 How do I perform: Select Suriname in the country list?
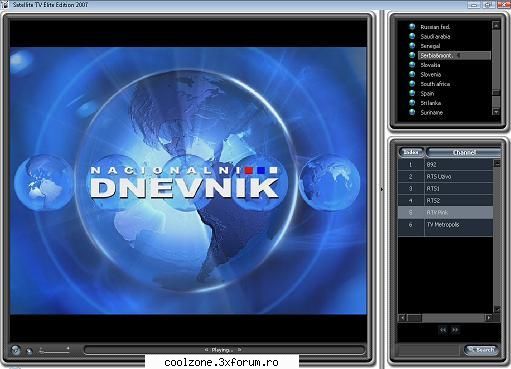tap(432, 113)
